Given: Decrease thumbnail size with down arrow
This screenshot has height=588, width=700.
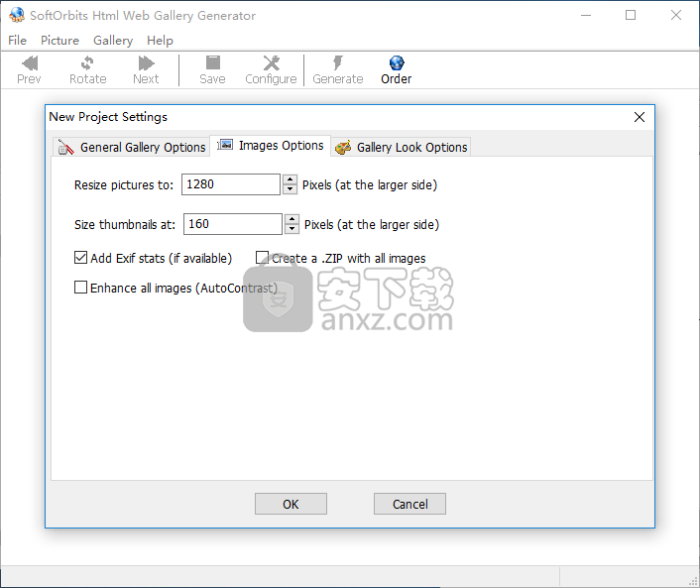Looking at the screenshot, I should pyautogui.click(x=292, y=229).
